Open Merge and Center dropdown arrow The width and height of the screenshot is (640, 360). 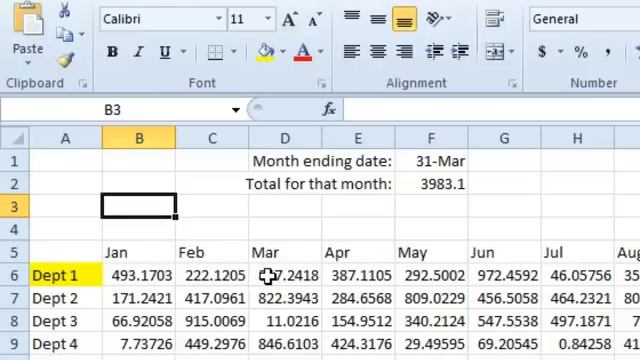pos(511,52)
